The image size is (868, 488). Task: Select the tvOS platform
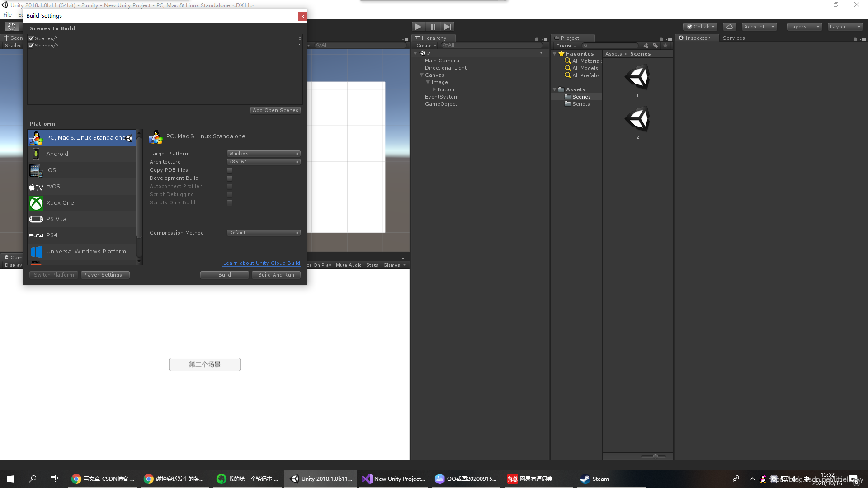point(82,187)
